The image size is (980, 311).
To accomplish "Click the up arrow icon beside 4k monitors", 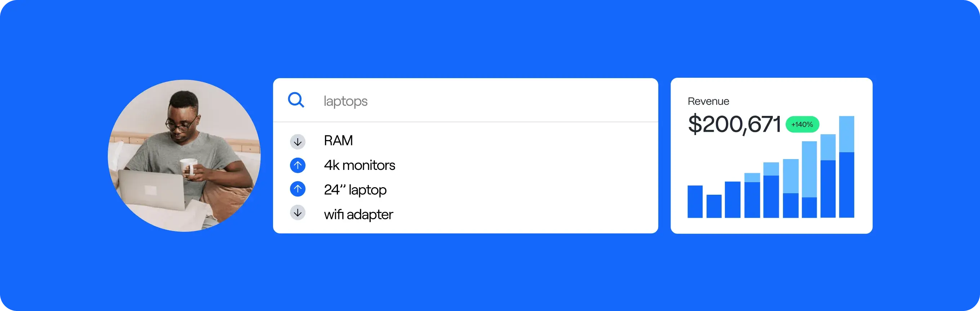I will click(298, 165).
